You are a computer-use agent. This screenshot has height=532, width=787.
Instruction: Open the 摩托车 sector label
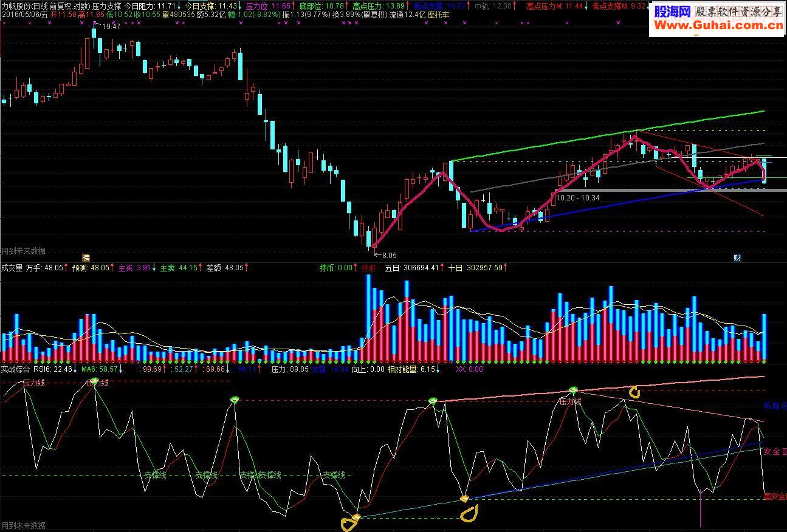439,14
